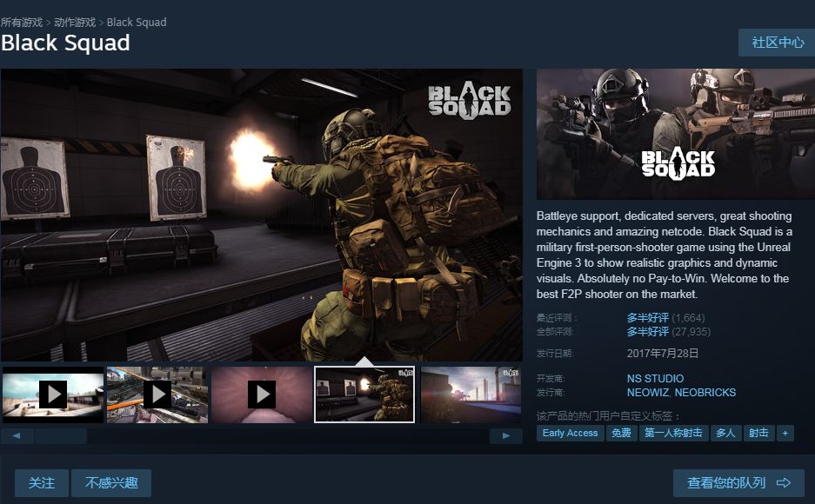The image size is (815, 504).
Task: Open the 社区中心 community hub button
Action: click(777, 43)
